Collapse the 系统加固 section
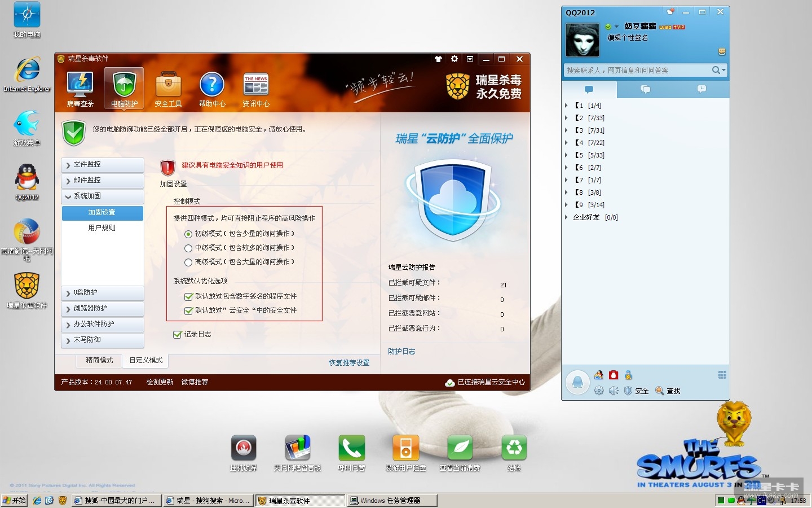Viewport: 812px width, 508px height. click(103, 196)
